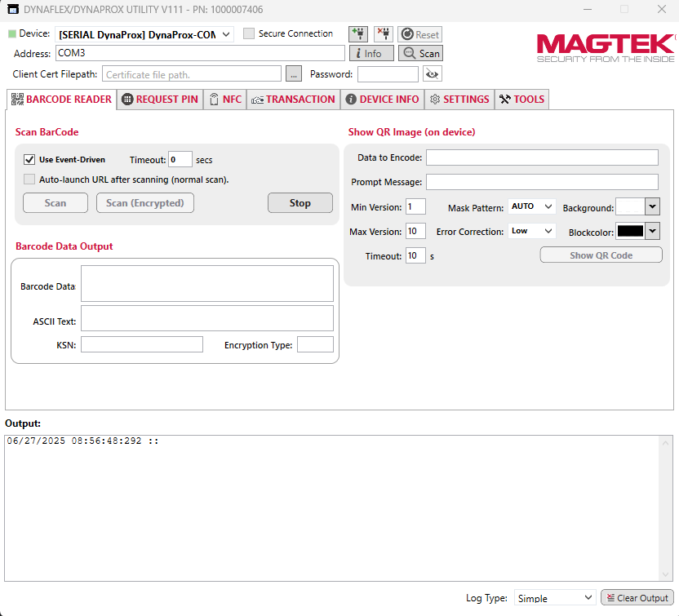Click the ASCII Text output box

click(x=207, y=318)
